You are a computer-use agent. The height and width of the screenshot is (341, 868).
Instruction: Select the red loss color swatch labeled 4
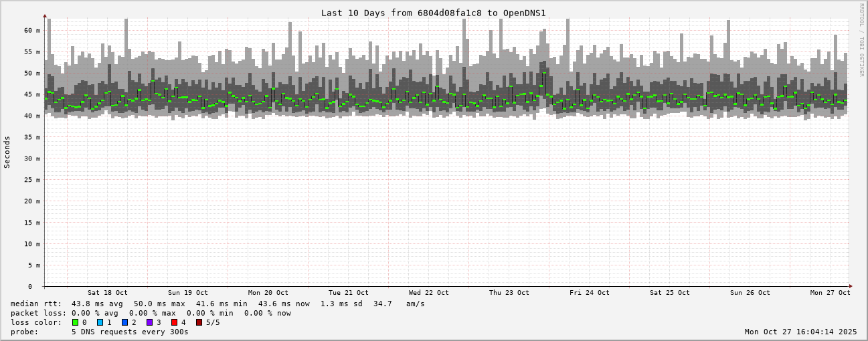tap(174, 322)
